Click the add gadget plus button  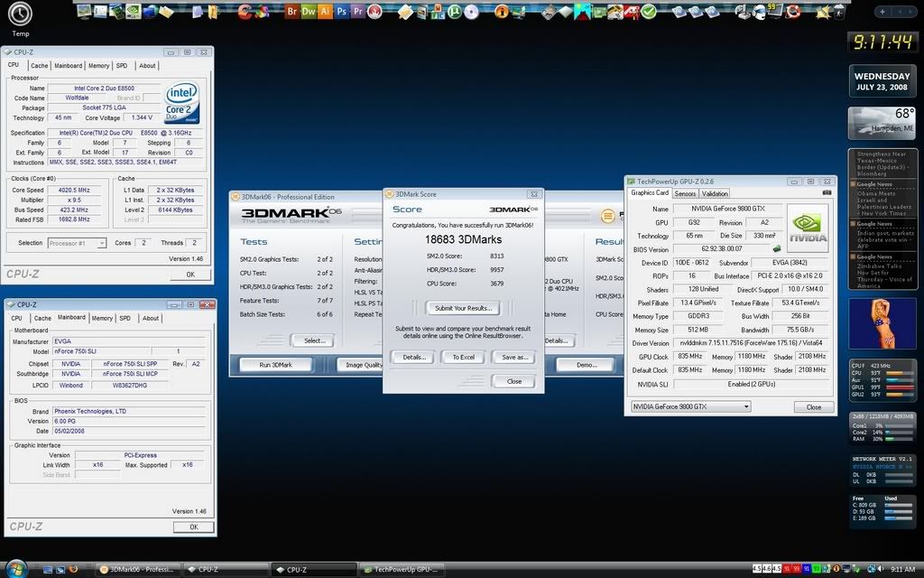882,11
